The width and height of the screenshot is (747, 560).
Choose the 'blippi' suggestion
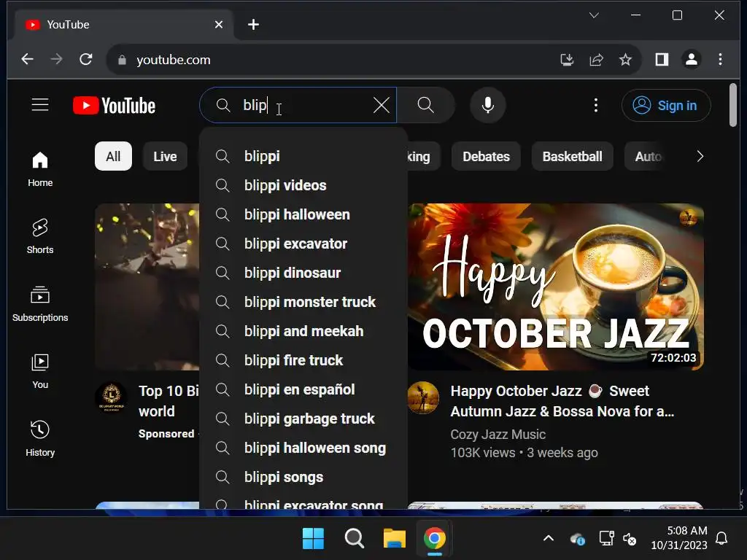click(303, 156)
